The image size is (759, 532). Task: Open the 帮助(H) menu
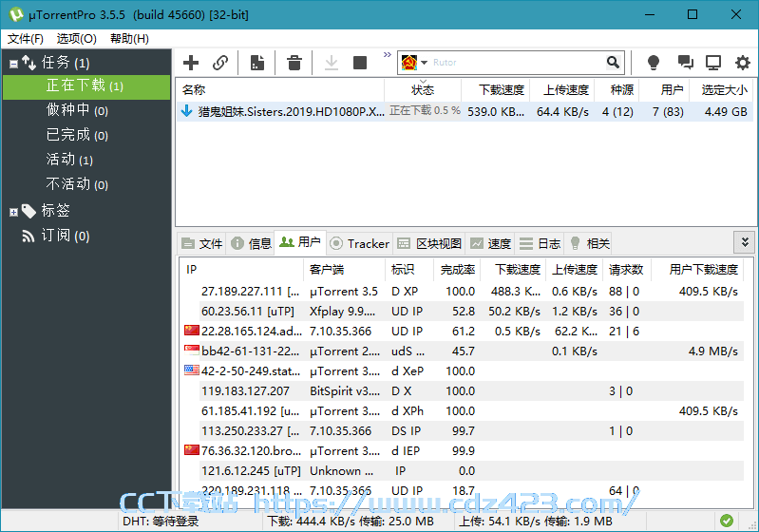point(129,39)
